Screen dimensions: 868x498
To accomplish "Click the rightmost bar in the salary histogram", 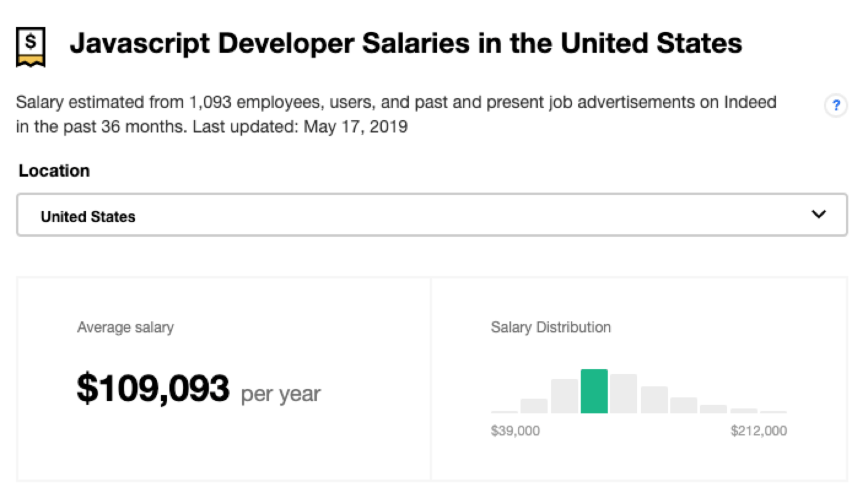I will [775, 413].
